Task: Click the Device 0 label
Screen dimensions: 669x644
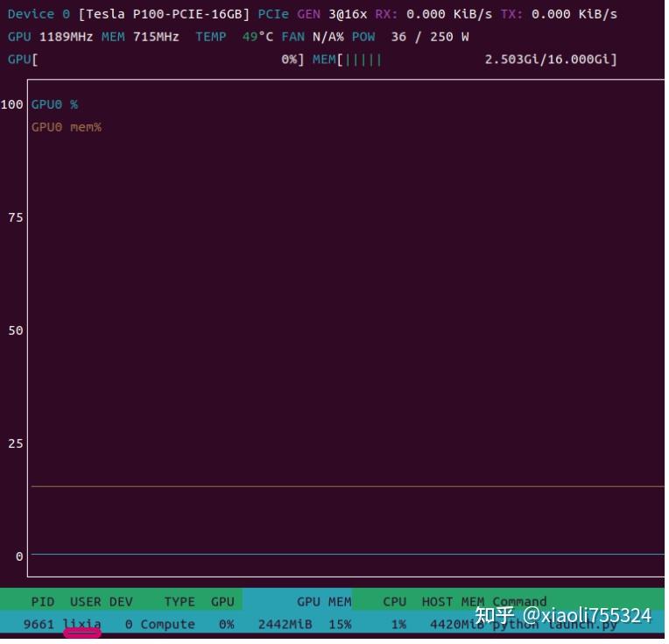Action: pos(39,15)
